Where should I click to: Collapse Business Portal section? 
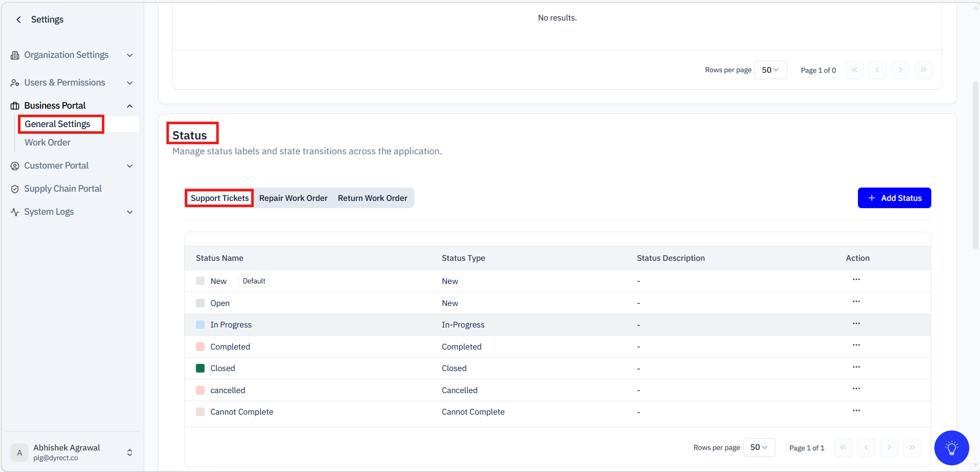coord(130,106)
